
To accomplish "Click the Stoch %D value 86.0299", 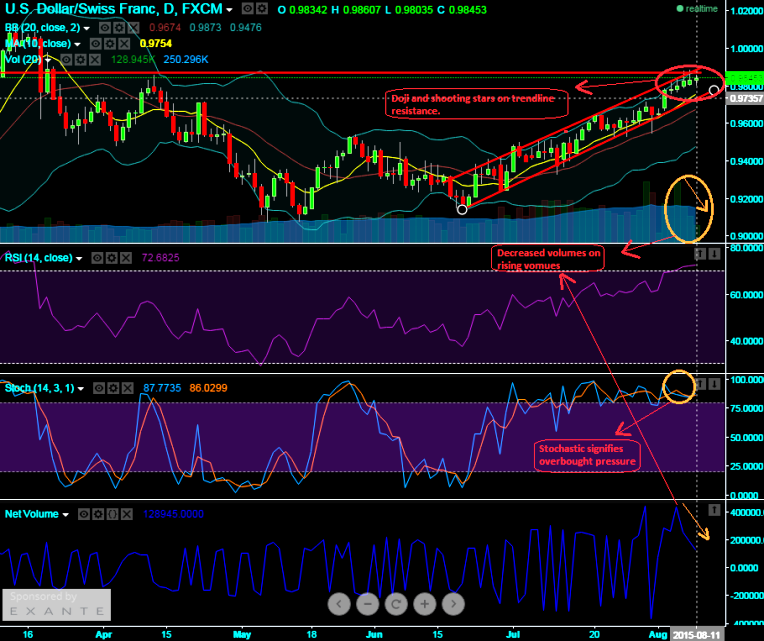I will pyautogui.click(x=208, y=388).
